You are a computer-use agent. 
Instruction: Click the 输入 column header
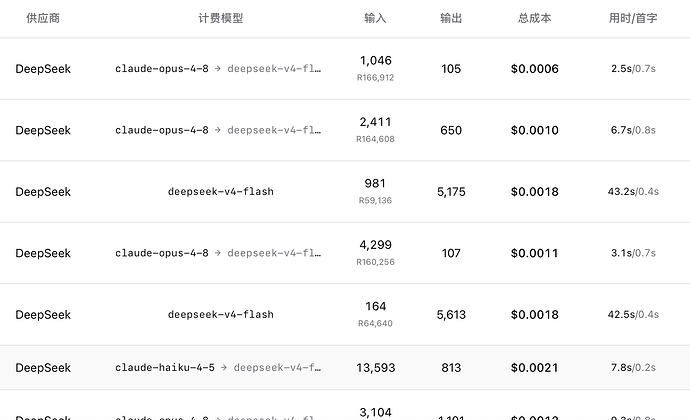(x=375, y=18)
